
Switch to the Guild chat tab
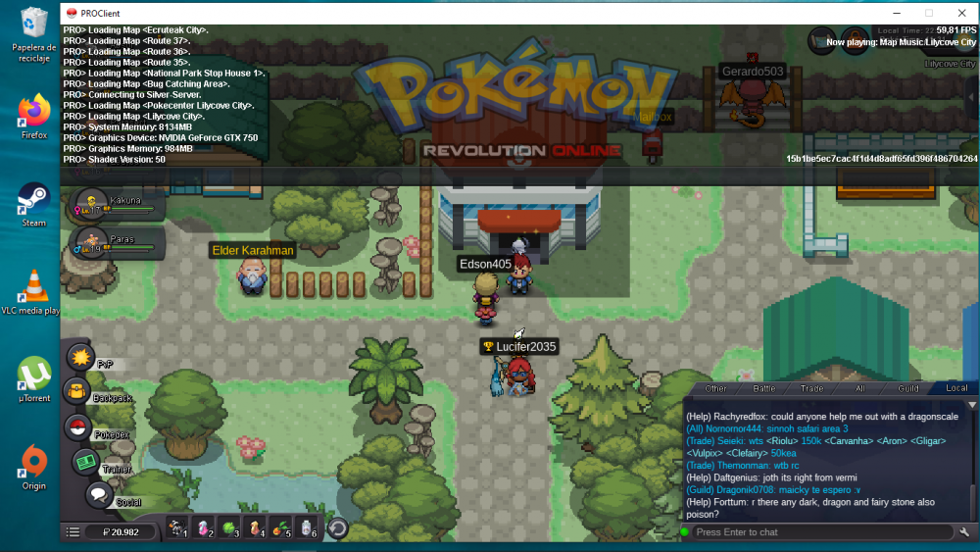click(x=907, y=388)
